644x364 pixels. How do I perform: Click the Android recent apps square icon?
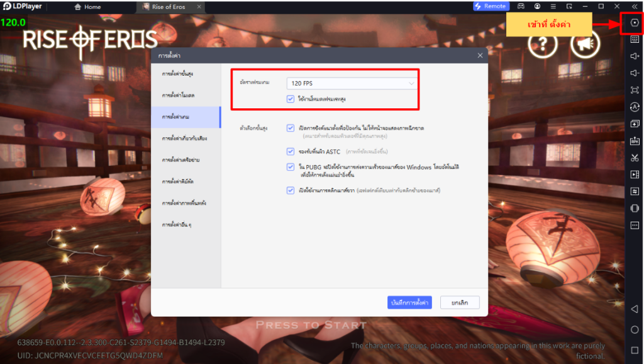[x=635, y=350]
